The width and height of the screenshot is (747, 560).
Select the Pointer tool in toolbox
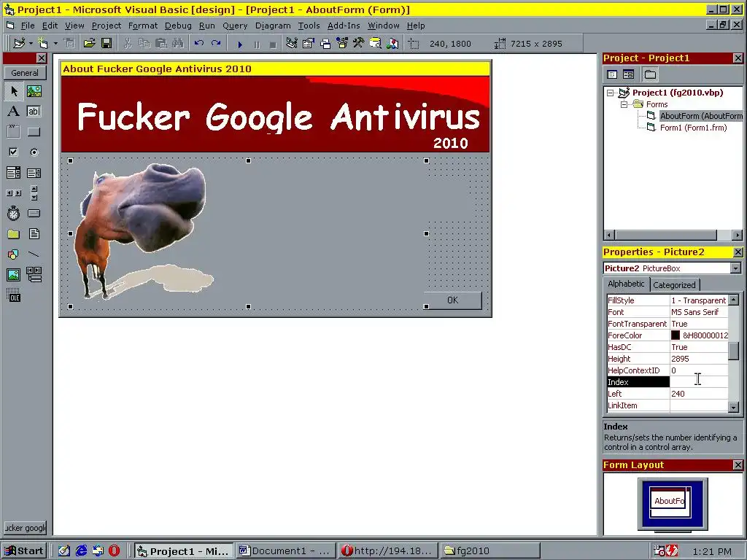[x=13, y=91]
